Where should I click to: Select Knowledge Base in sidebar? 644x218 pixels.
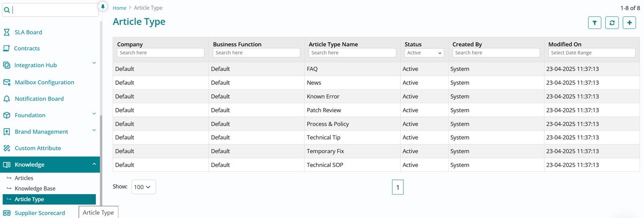click(x=35, y=189)
